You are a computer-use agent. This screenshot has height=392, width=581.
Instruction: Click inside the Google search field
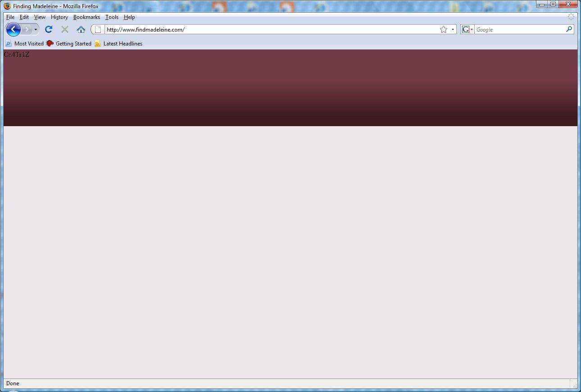click(x=519, y=30)
